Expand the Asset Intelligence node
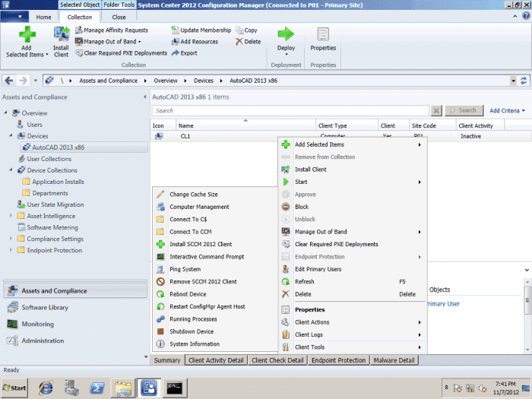This screenshot has height=399, width=532. 11,215
